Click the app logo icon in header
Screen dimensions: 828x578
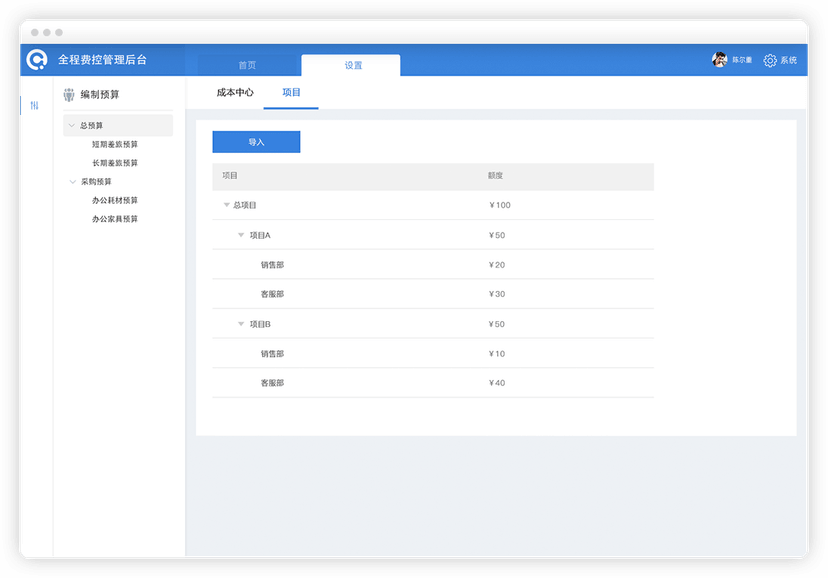(37, 60)
